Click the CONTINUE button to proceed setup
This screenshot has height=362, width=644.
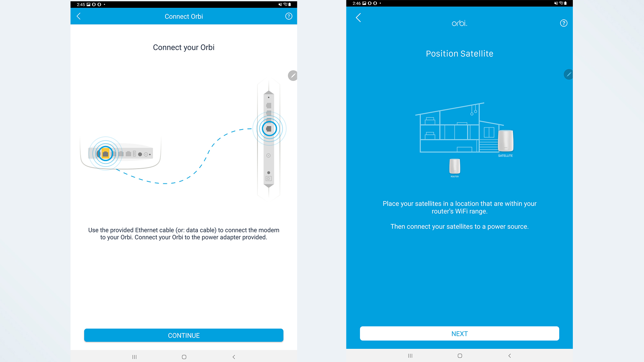point(184,335)
